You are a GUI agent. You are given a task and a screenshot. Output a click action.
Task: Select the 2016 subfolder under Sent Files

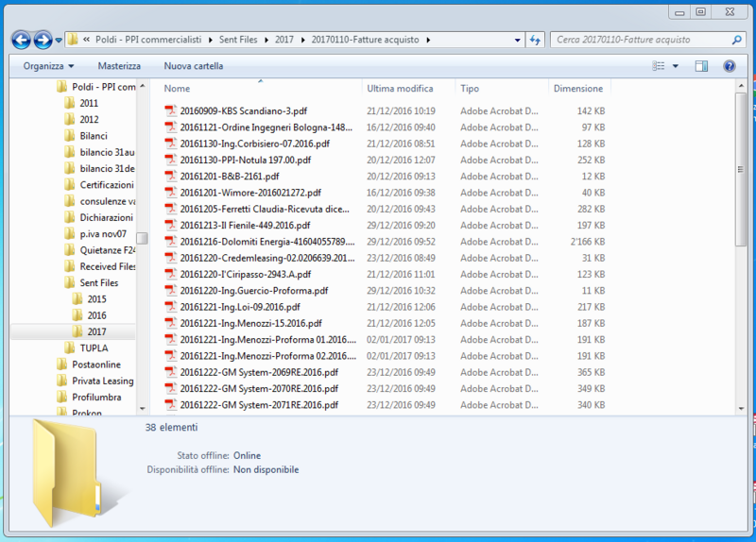[x=96, y=315]
